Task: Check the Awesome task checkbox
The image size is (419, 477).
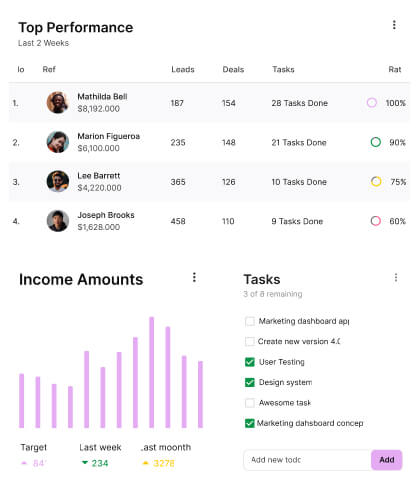Action: click(x=250, y=403)
